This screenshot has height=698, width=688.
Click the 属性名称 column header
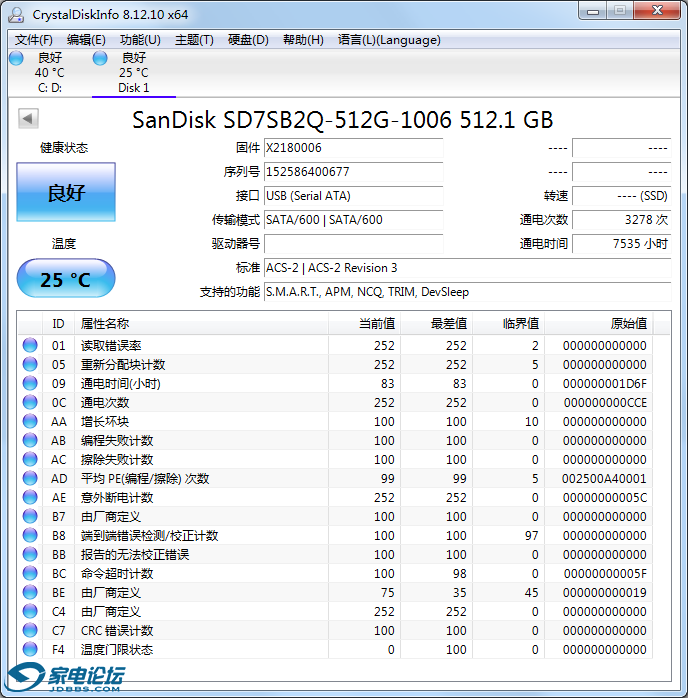click(201, 324)
